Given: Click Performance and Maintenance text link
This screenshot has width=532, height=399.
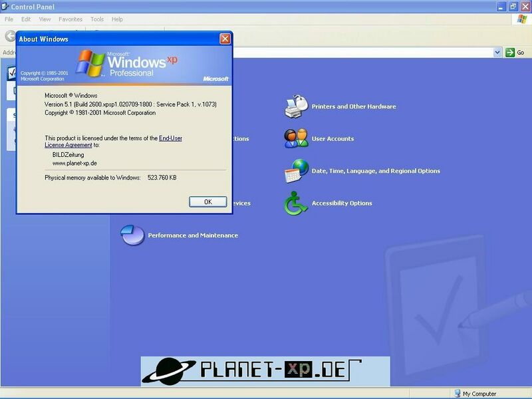Looking at the screenshot, I should coord(193,235).
